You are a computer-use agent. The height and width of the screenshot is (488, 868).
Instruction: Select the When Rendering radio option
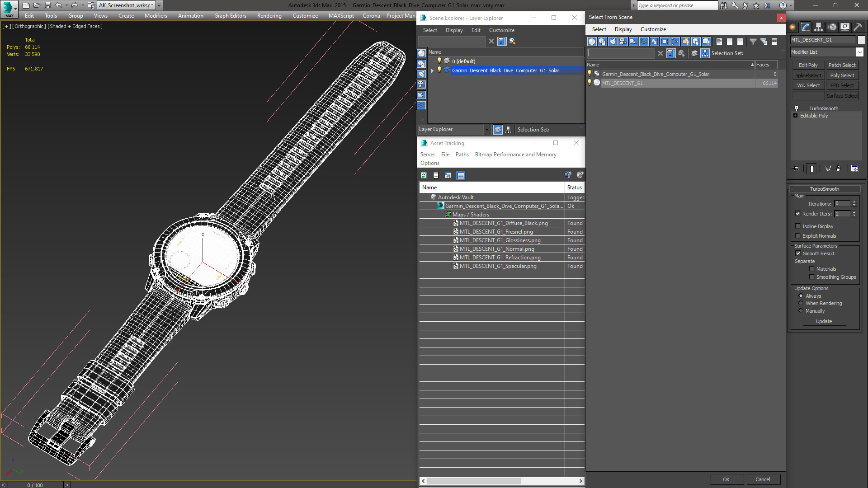tap(801, 303)
